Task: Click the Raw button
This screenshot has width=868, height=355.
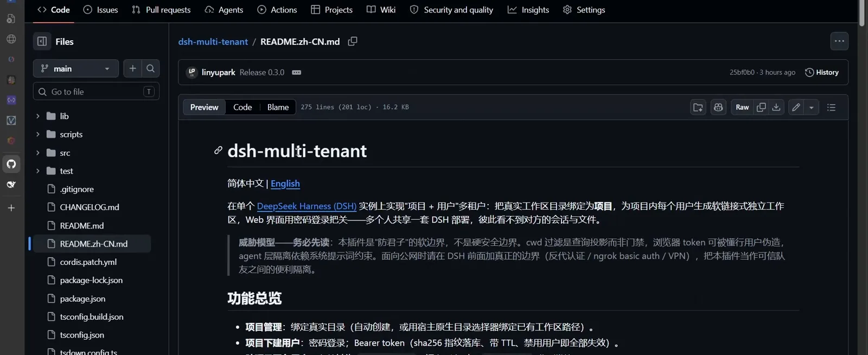Action: [x=742, y=107]
